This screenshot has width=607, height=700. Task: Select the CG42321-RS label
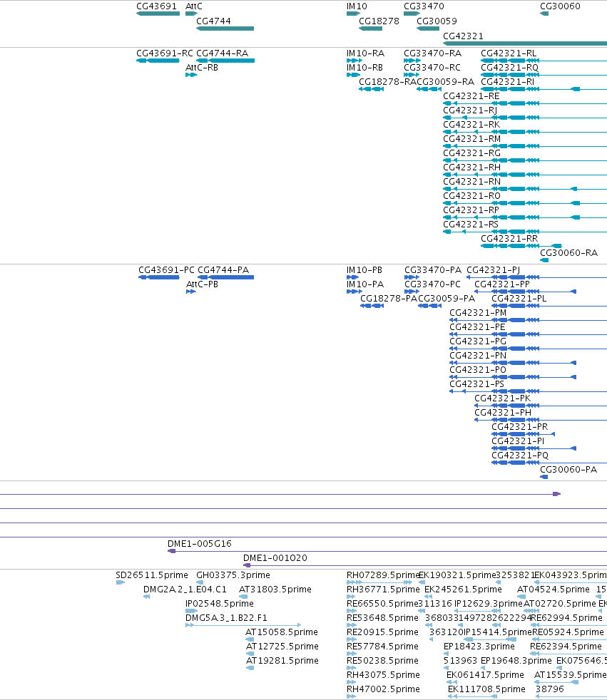(471, 225)
